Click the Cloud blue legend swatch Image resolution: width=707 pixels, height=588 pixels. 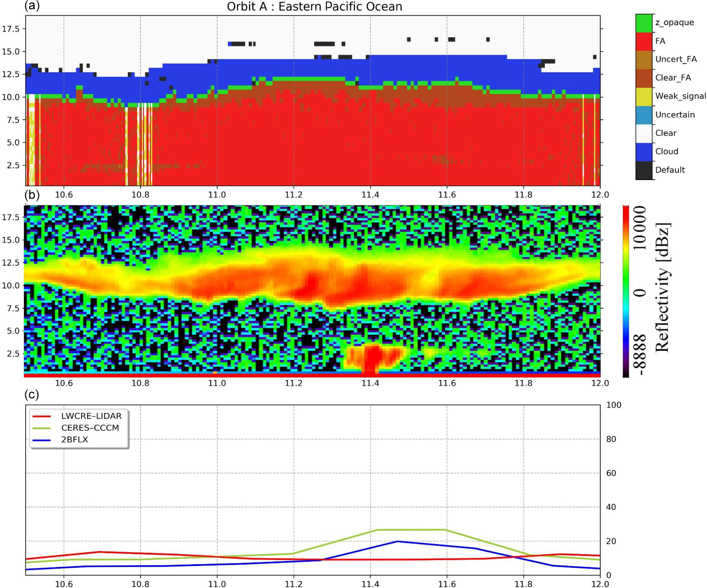643,152
